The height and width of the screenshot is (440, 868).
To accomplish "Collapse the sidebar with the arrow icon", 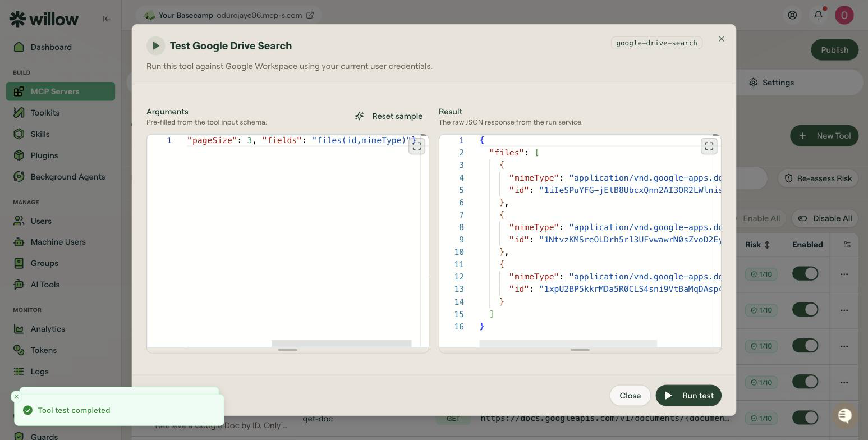I will pos(107,19).
